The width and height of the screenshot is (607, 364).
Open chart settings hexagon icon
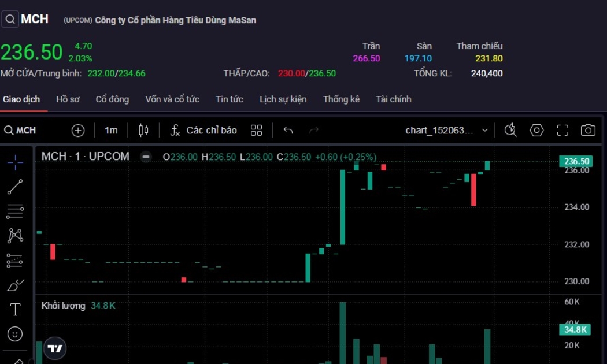pyautogui.click(x=536, y=131)
